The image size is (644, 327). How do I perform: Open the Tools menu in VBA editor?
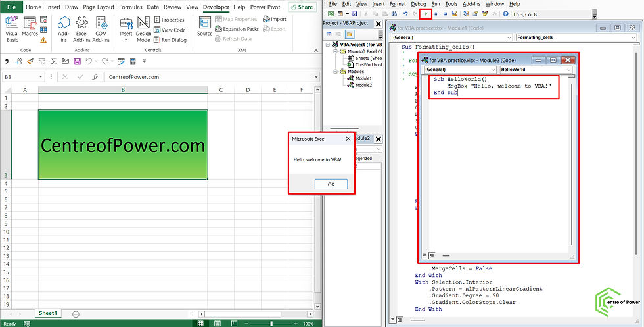click(451, 4)
